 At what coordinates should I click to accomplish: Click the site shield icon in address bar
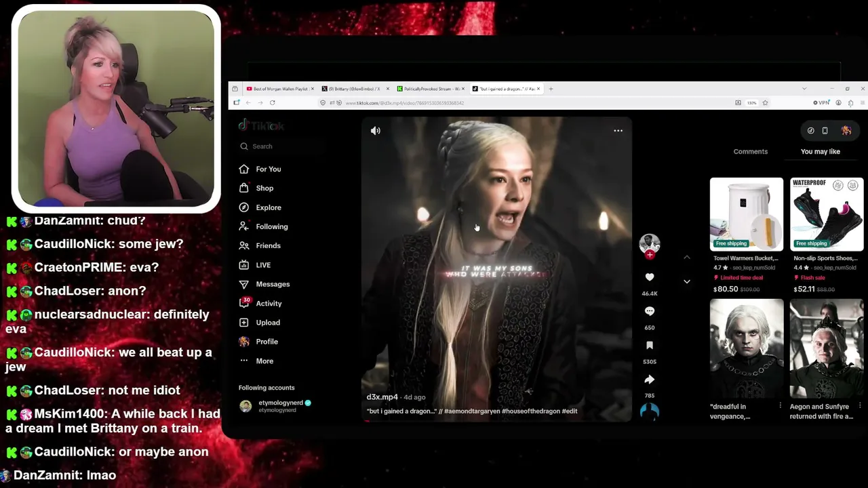point(323,103)
